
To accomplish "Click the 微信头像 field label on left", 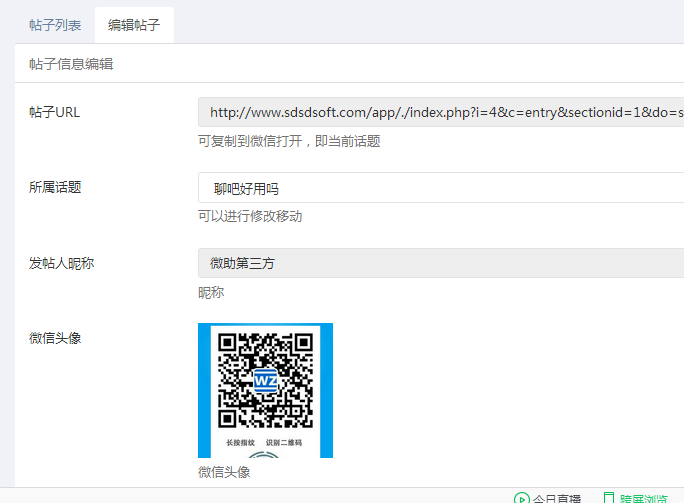I will click(x=55, y=338).
